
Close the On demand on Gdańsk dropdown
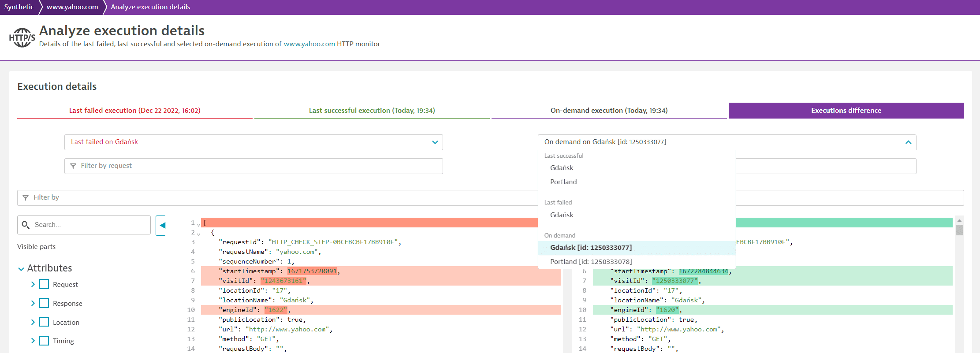[727, 142]
